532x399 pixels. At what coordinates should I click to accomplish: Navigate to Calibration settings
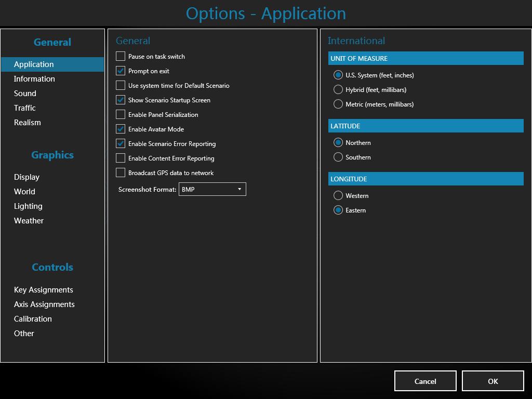[33, 319]
